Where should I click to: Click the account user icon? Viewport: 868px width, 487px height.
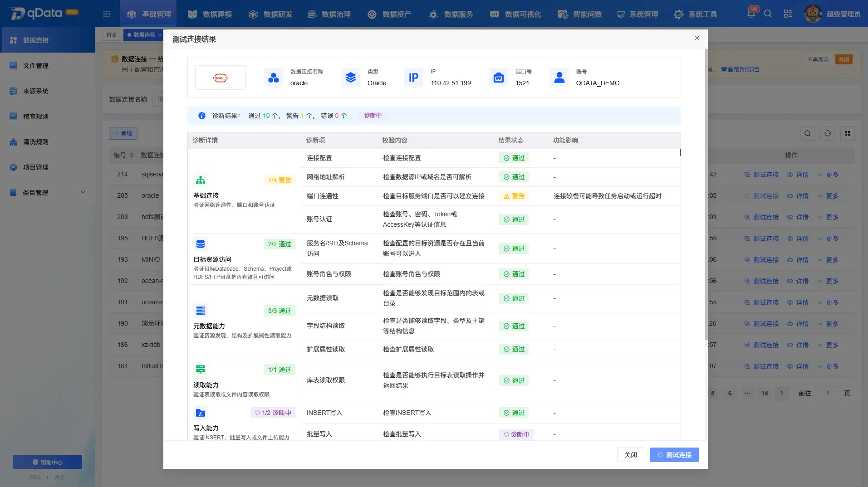pos(559,78)
